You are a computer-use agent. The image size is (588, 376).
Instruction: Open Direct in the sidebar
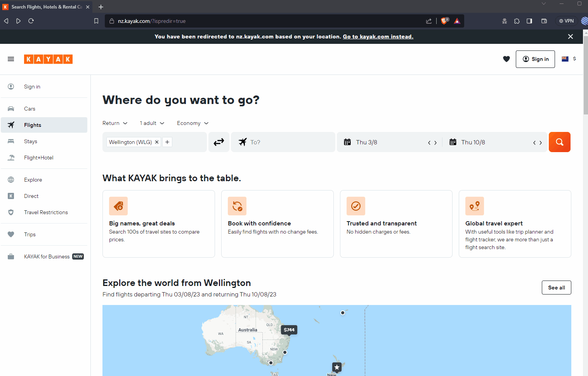tap(44, 196)
